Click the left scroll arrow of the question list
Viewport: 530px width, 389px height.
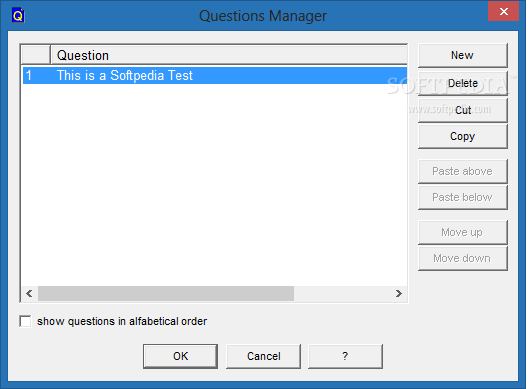pos(29,293)
